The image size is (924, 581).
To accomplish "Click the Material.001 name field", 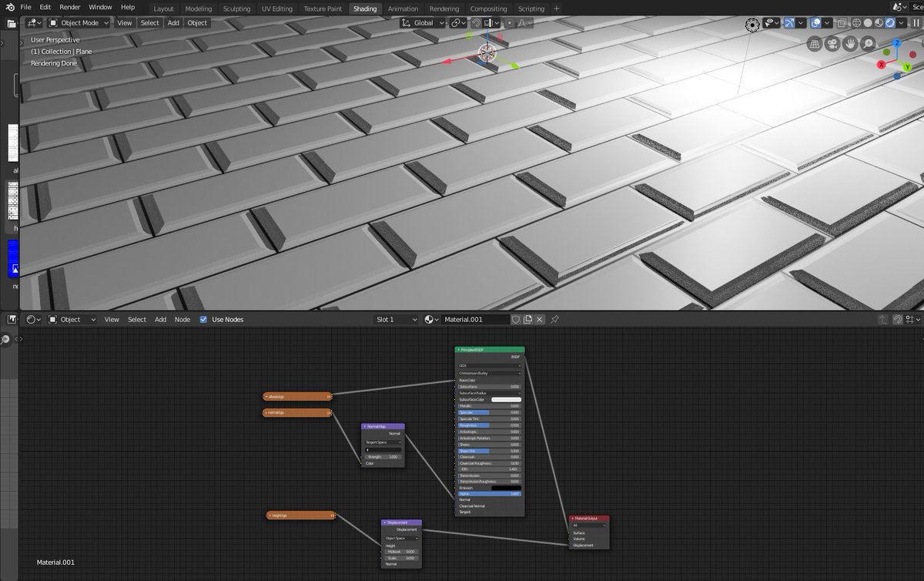I will [475, 319].
